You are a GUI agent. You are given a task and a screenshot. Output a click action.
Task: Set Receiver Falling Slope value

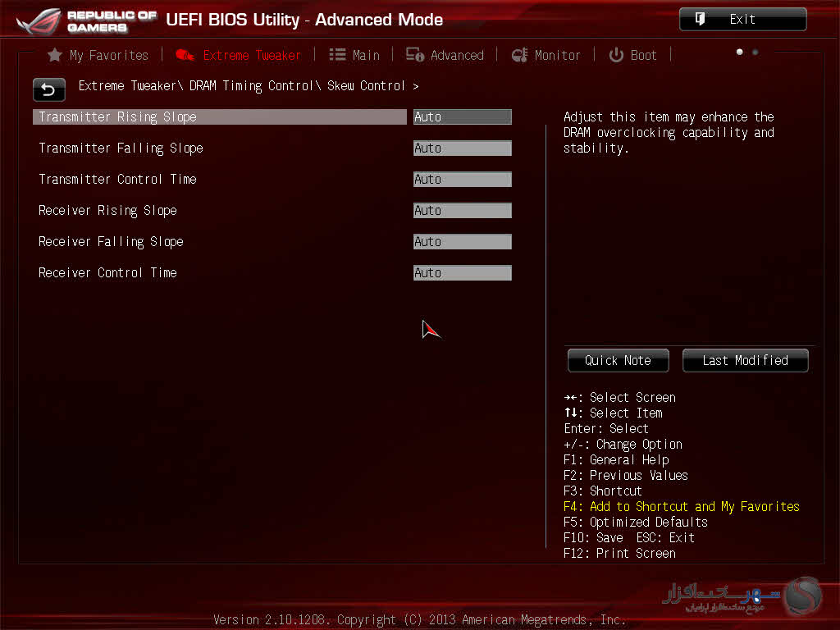click(x=462, y=242)
